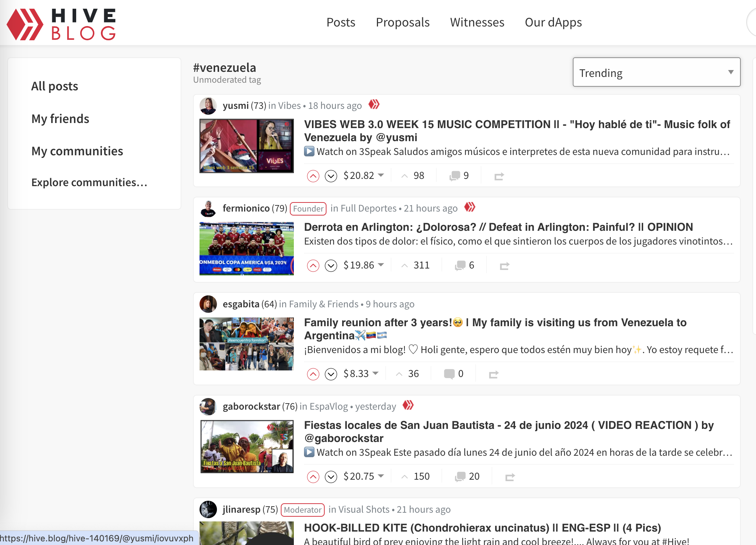Open the Copa America post thumbnail
This screenshot has width=756, height=545.
point(247,249)
